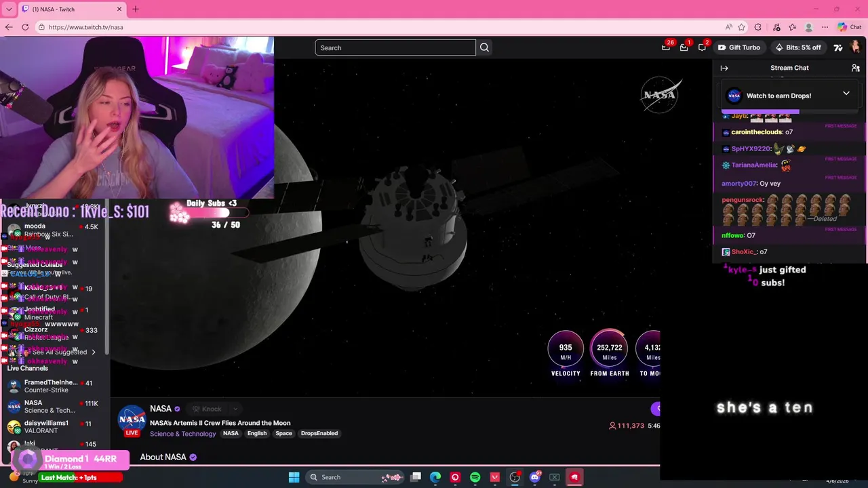Open daisywilliams1 VALORANT live channel
This screenshot has height=488, width=868.
[54, 427]
